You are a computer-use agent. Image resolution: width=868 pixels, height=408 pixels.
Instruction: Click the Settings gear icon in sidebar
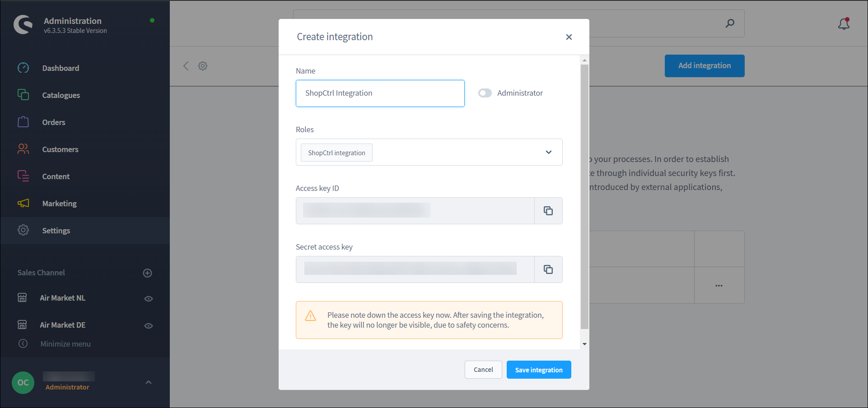coord(23,230)
